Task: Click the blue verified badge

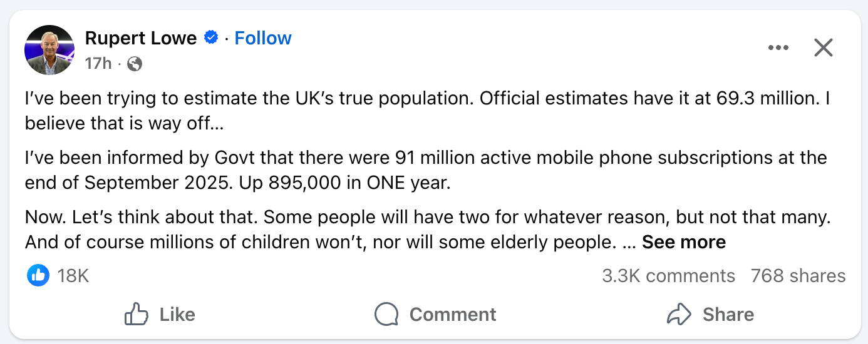Action: point(212,38)
